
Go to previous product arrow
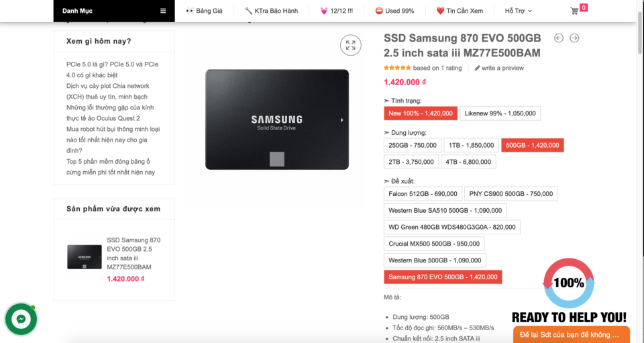[559, 38]
